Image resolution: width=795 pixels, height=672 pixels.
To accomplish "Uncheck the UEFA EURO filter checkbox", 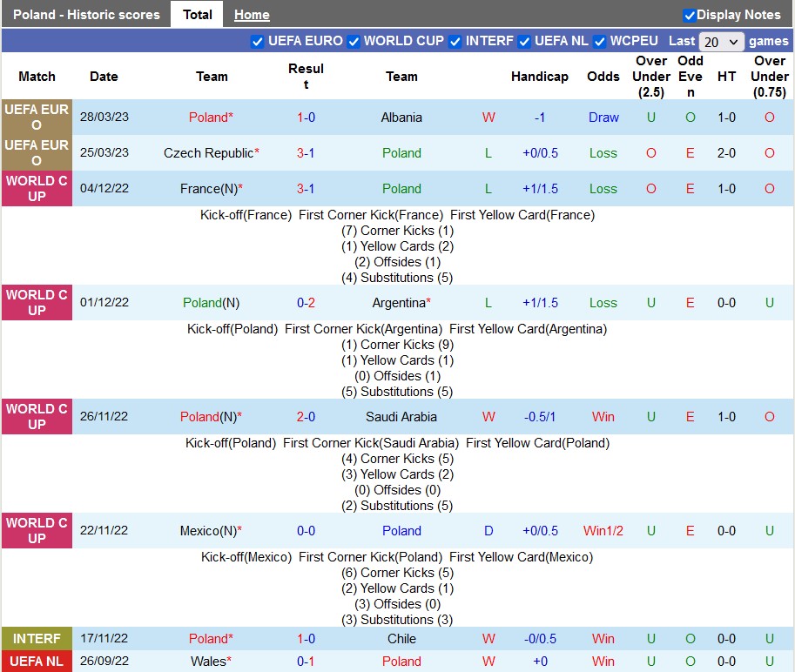I will pos(258,42).
